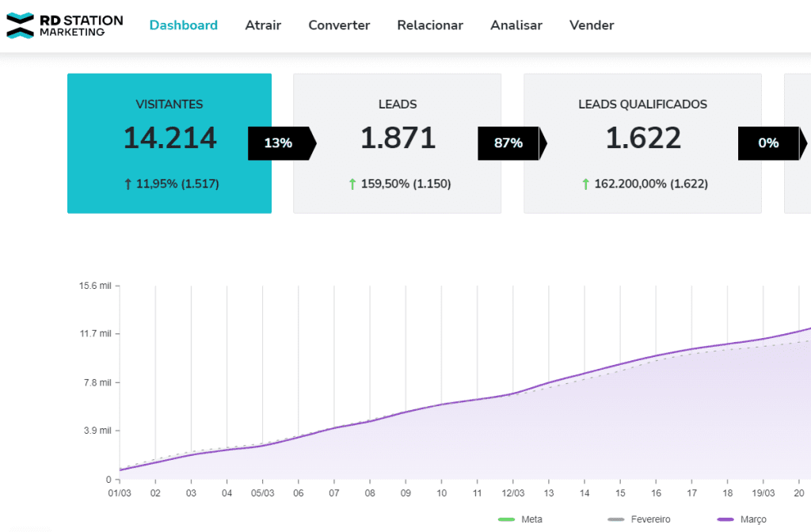Viewport: 811px width, 532px height.
Task: Click the 12/03 point on the chart axis
Action: pyautogui.click(x=512, y=492)
